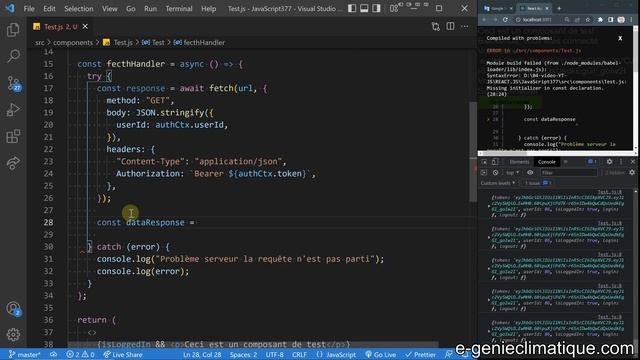Click Prettier status bar item

tap(420, 355)
